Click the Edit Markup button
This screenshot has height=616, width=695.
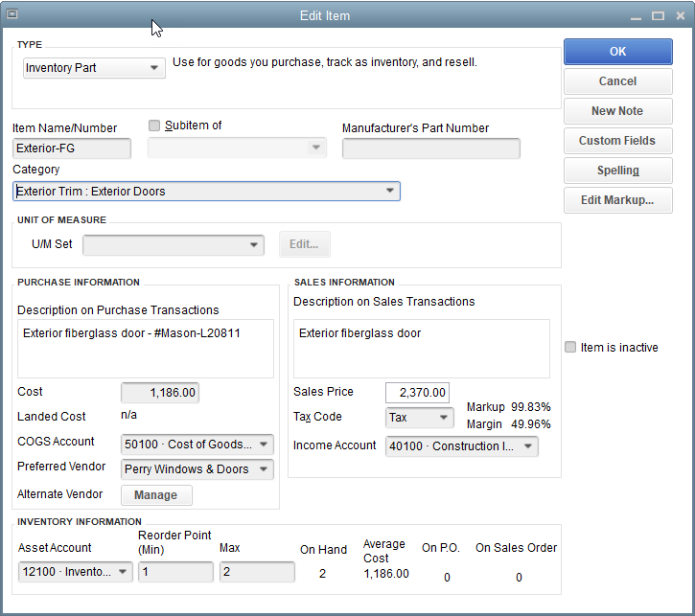point(617,200)
